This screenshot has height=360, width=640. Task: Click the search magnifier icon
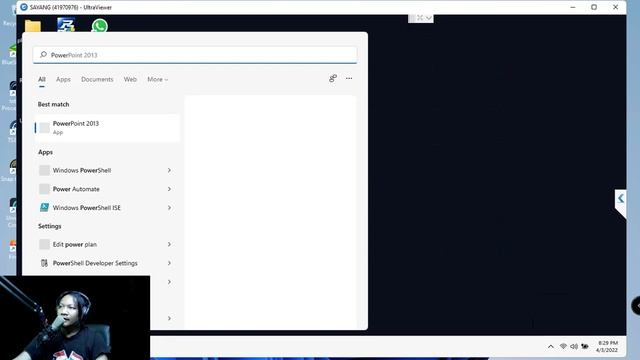click(x=43, y=55)
